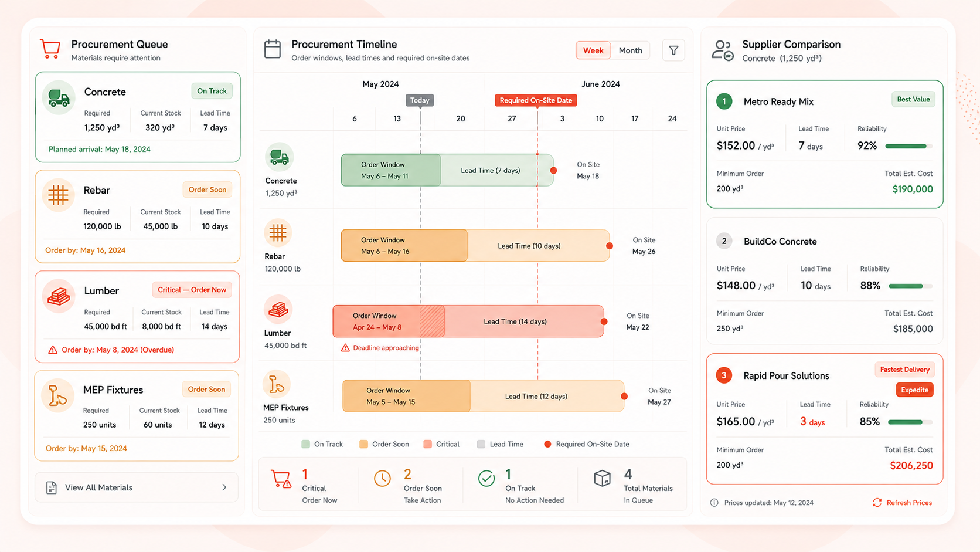Click the Rebar Lead Time (10 days) bar
Viewport: 980px width, 552px height.
coord(538,245)
